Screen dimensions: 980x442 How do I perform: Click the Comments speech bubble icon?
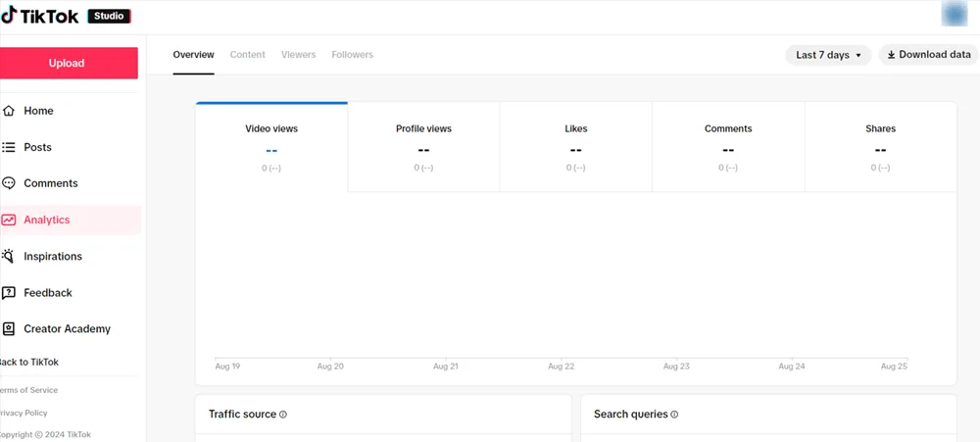8,183
